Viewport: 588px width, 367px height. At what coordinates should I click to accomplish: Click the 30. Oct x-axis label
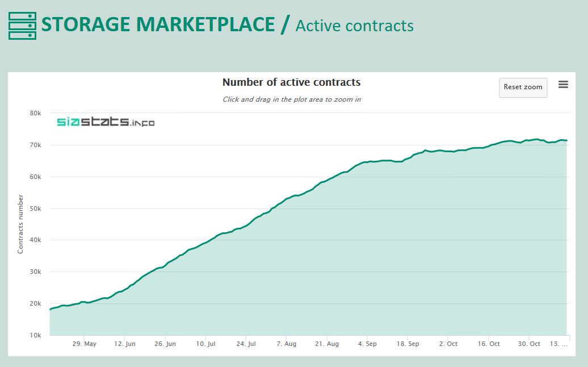click(x=529, y=344)
